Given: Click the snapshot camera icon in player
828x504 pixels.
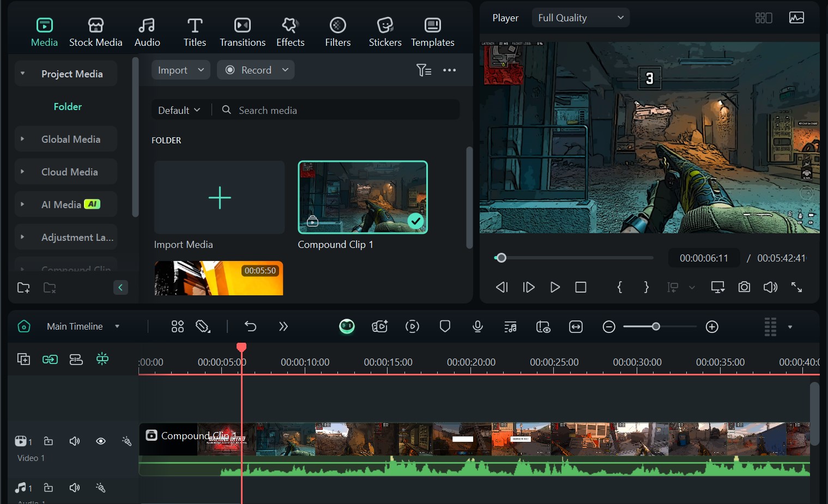Looking at the screenshot, I should coord(744,287).
